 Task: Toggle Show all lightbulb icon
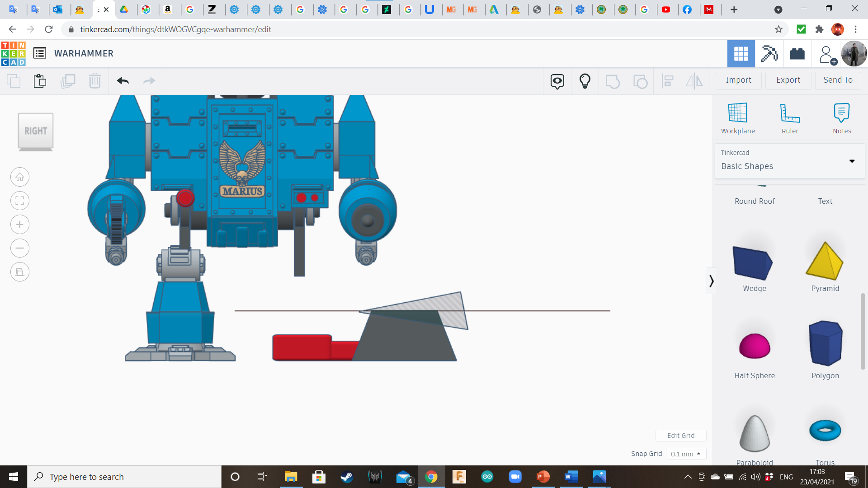pyautogui.click(x=585, y=81)
